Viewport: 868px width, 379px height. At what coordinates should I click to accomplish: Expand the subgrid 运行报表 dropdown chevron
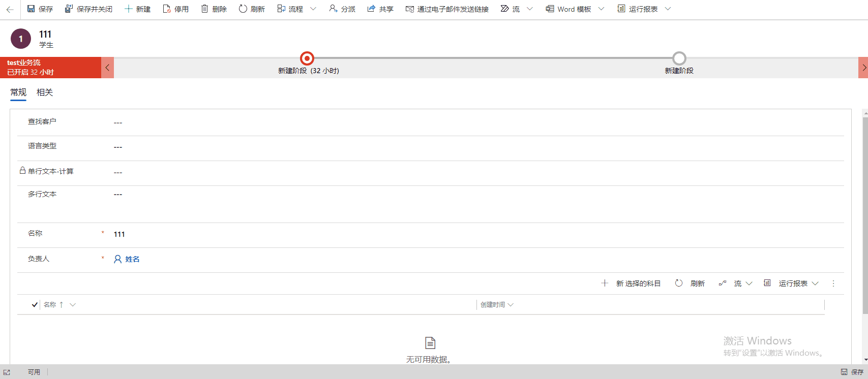816,283
